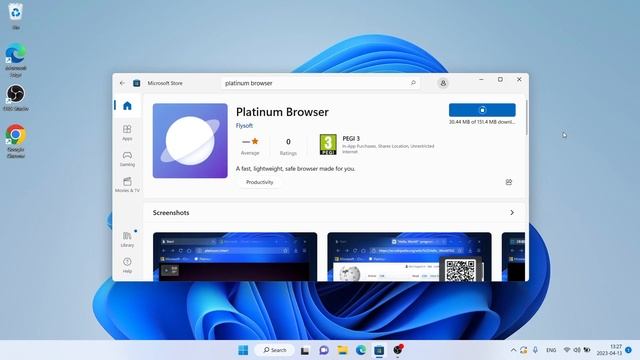Open Movies & TV section
This screenshot has width=640, height=360.
click(x=127, y=185)
